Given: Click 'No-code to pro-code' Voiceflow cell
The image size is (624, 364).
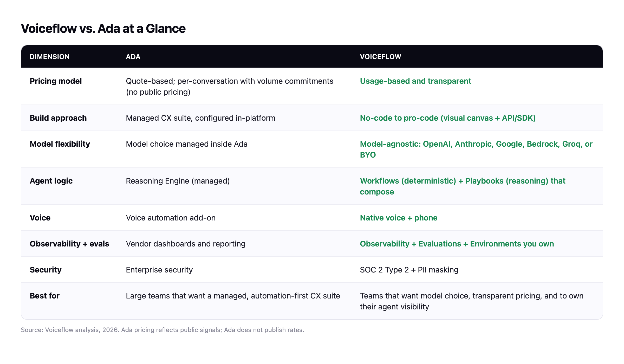Looking at the screenshot, I should pyautogui.click(x=448, y=118).
